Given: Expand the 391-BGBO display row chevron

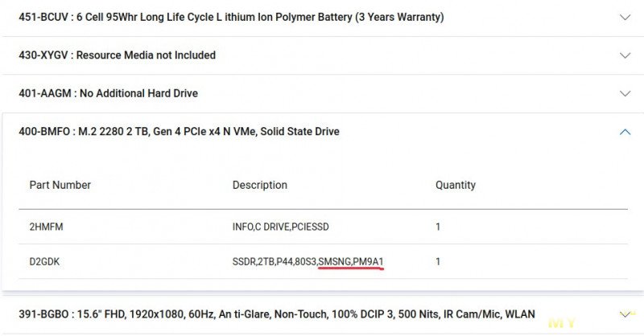Looking at the screenshot, I should point(625,313).
